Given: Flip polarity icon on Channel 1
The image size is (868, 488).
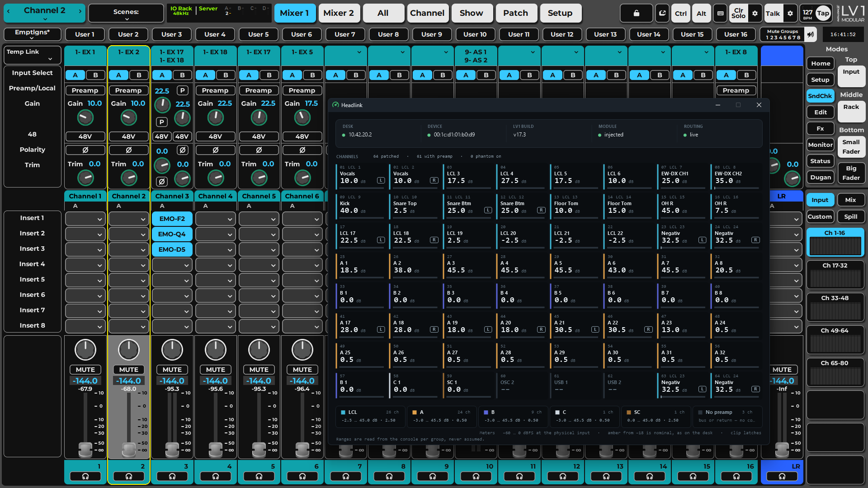Looking at the screenshot, I should tap(85, 150).
